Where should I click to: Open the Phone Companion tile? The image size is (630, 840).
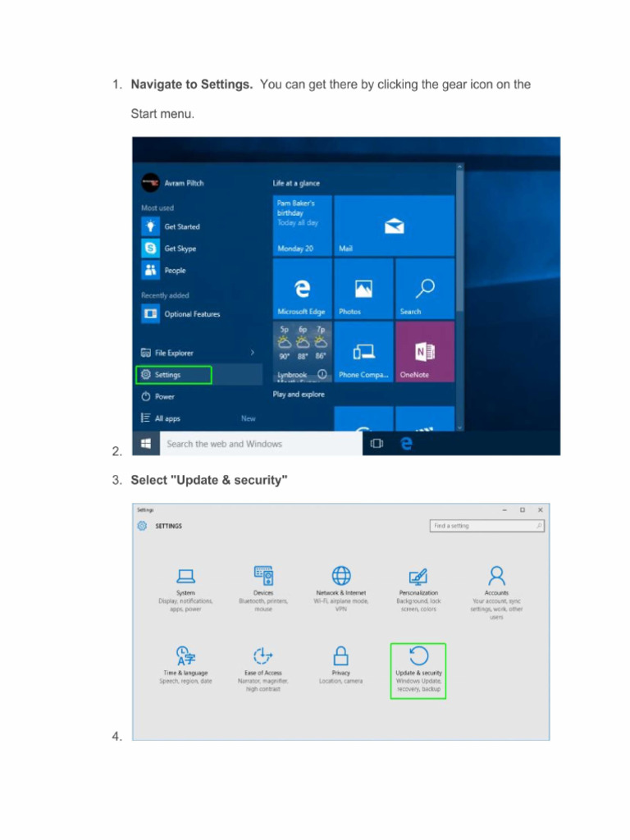(x=363, y=352)
